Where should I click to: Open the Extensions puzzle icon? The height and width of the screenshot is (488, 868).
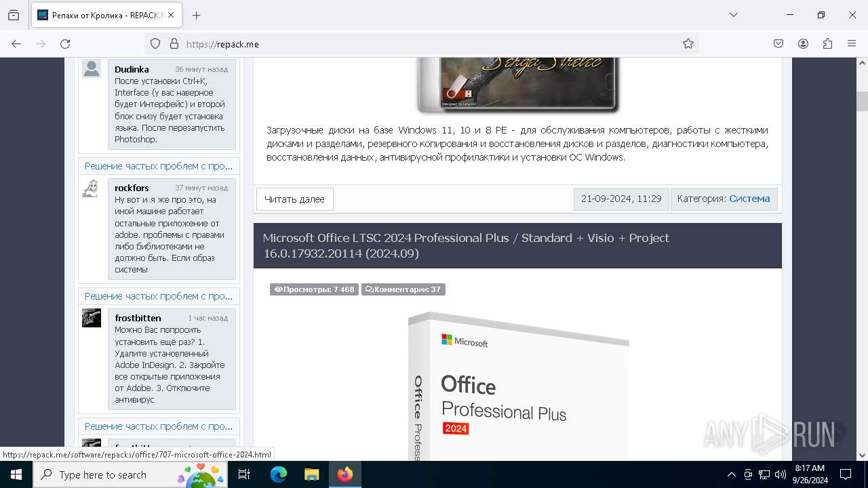point(827,43)
